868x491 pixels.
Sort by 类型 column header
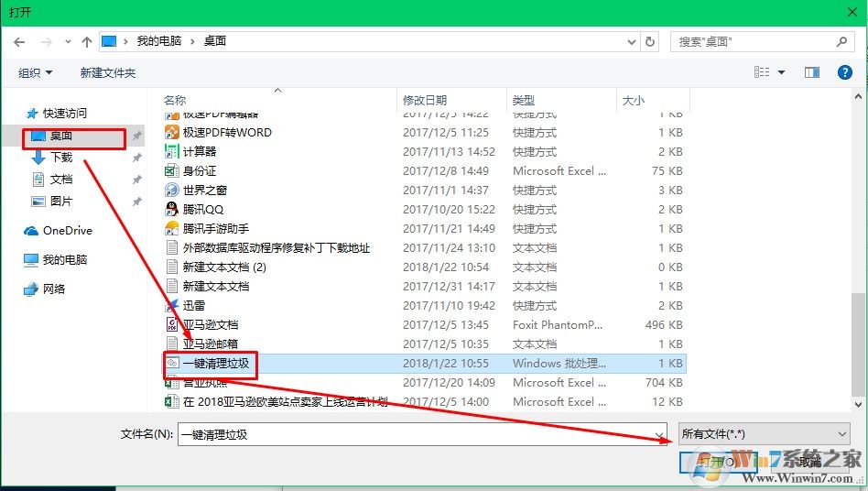[523, 100]
